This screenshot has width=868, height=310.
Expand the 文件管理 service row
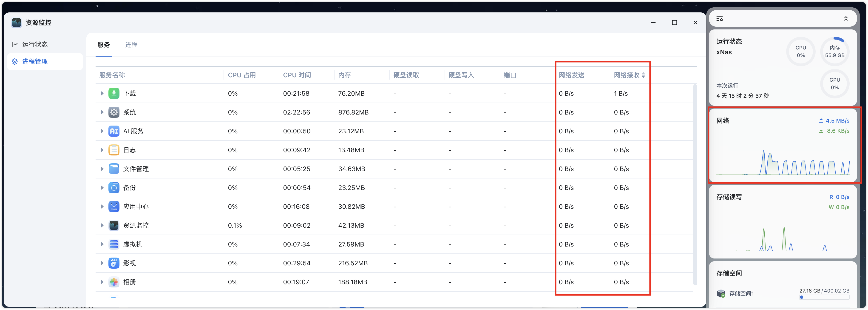point(102,169)
